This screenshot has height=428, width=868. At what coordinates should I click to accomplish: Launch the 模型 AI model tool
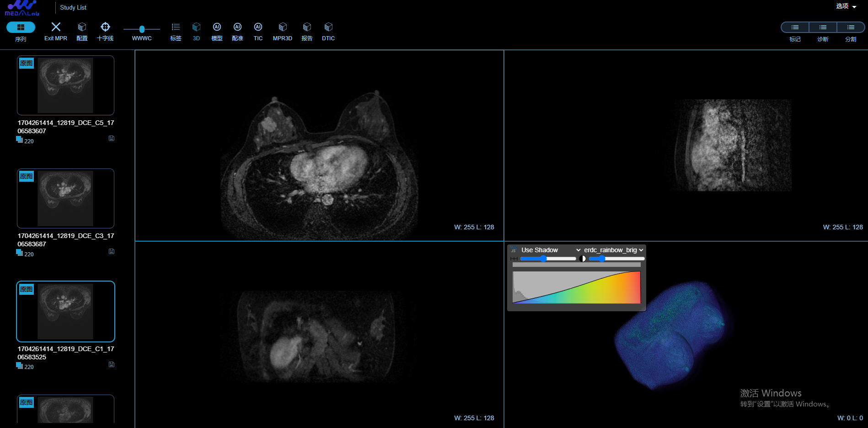[x=217, y=27]
